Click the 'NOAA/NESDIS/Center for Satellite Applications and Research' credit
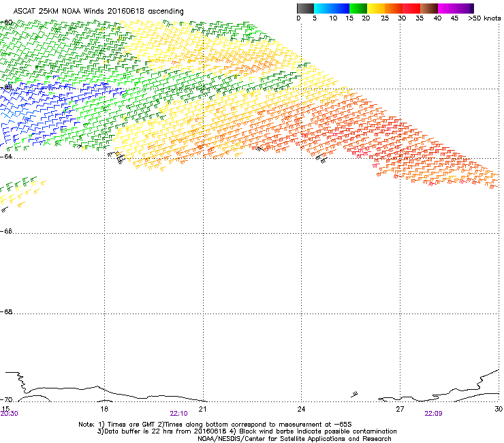504x443 pixels. (294, 439)
